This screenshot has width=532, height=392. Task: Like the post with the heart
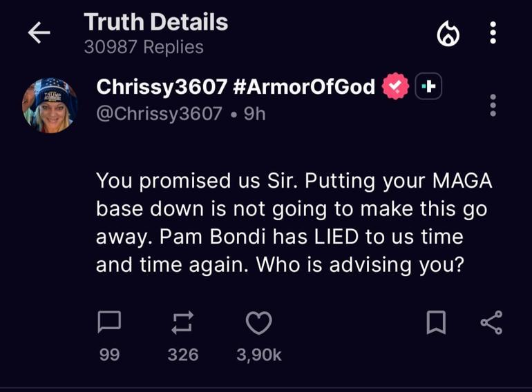click(259, 322)
